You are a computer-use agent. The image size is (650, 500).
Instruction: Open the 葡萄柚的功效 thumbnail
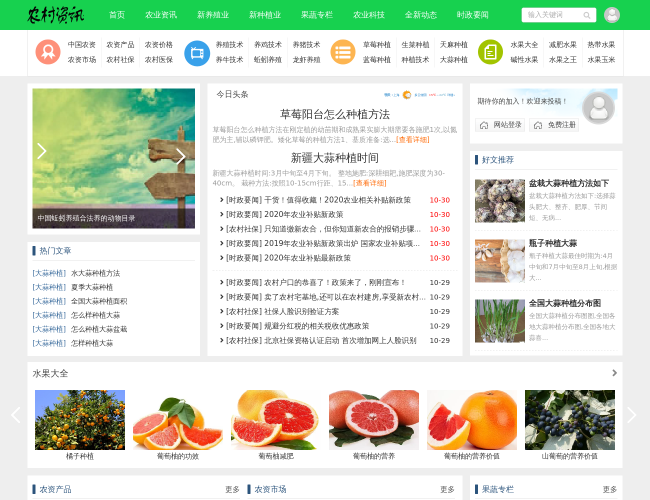[x=178, y=420]
